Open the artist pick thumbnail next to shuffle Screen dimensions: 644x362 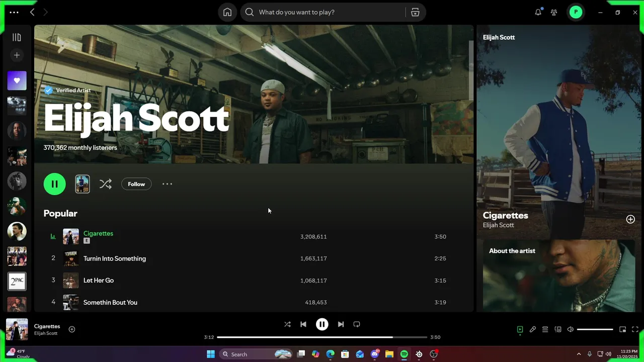pyautogui.click(x=83, y=184)
